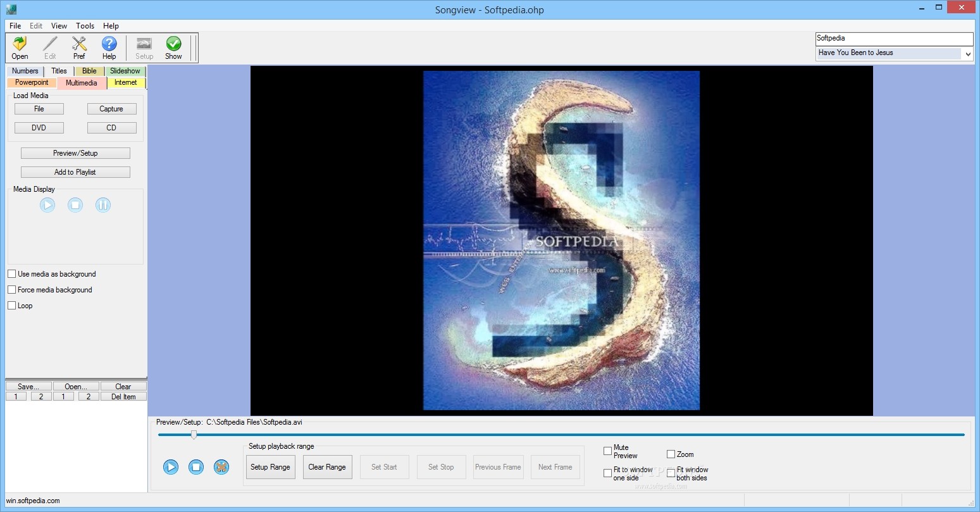Image resolution: width=980 pixels, height=512 pixels.
Task: Open the Edit menu
Action: pos(36,26)
